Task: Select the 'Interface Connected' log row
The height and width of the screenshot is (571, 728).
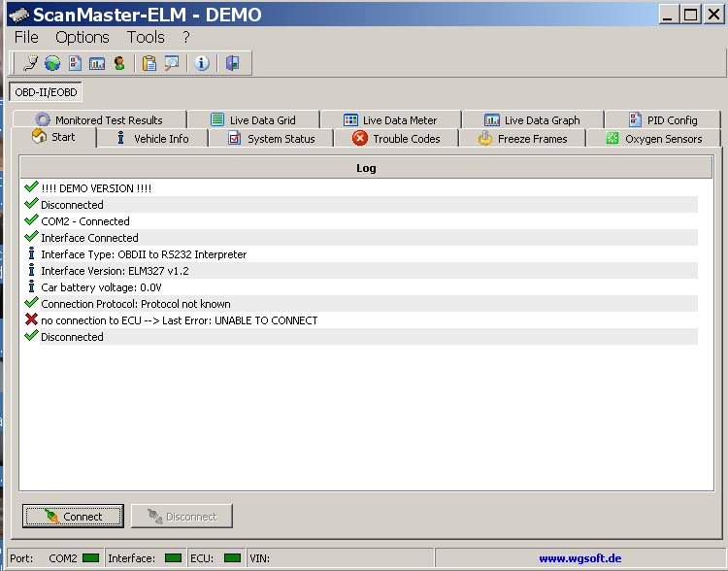Action: click(359, 237)
